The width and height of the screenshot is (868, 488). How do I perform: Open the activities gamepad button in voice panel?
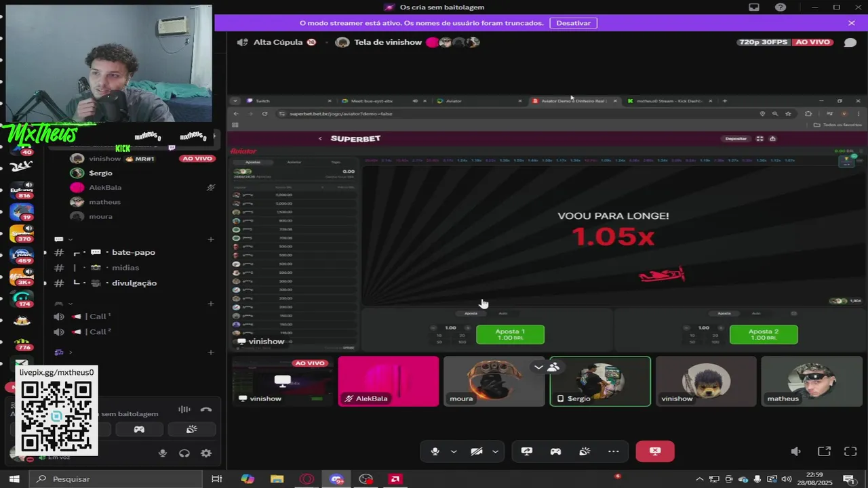coord(139,429)
